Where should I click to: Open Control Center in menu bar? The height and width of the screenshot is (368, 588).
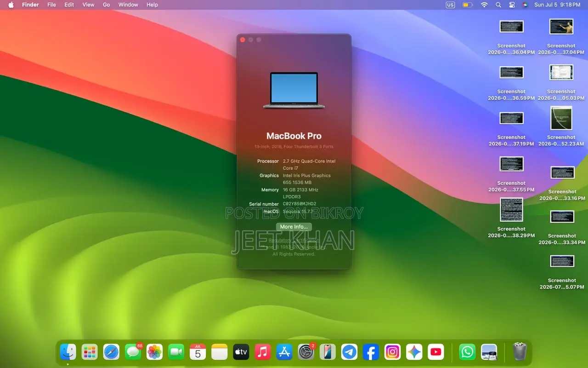[512, 5]
